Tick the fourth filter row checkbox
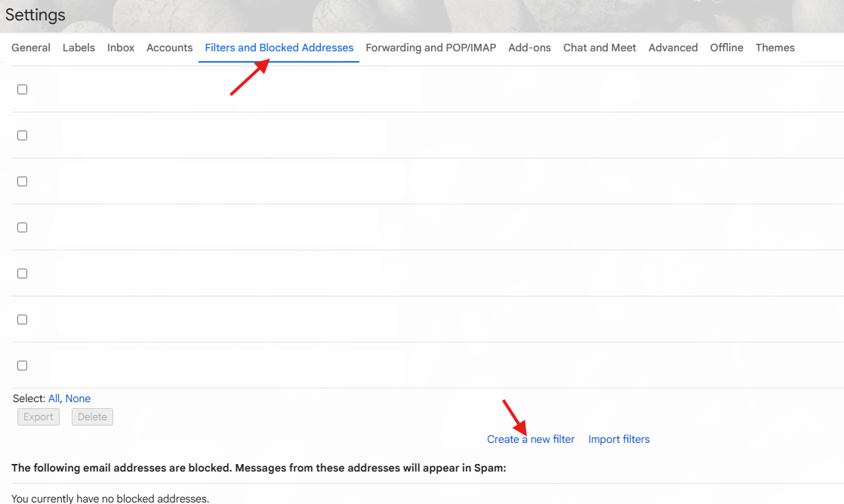 pyautogui.click(x=22, y=228)
